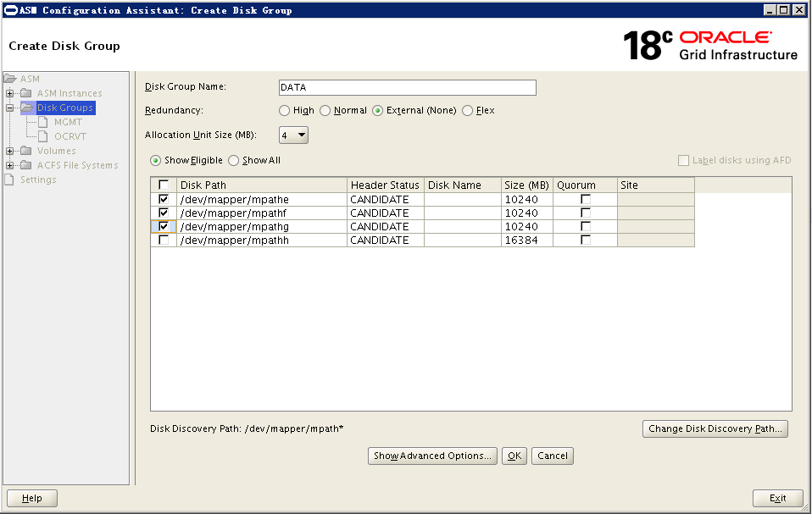Click the Label disks using AFD checkbox
The image size is (812, 514).
point(683,160)
